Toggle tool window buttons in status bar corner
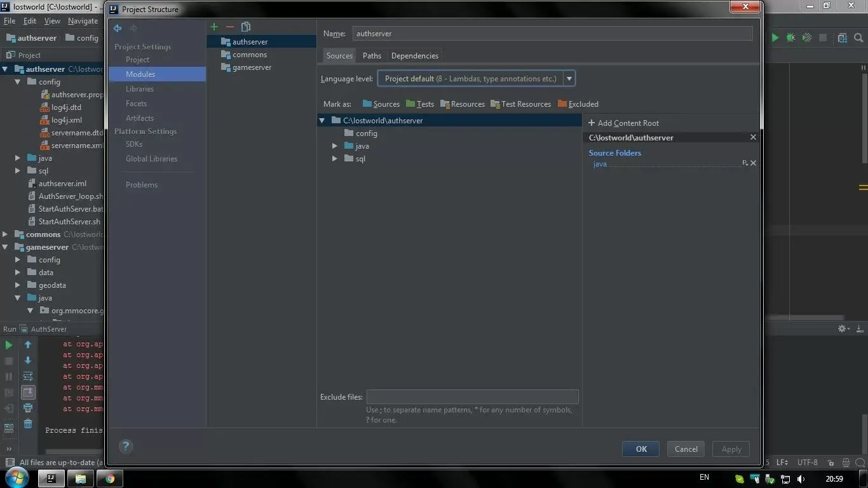Screen dimensions: 868x488 click(10, 463)
